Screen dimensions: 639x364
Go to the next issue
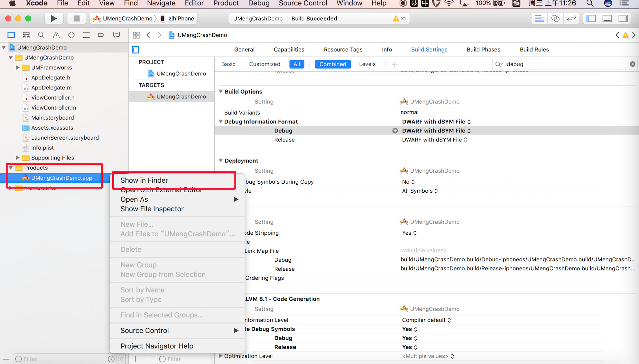click(x=634, y=35)
